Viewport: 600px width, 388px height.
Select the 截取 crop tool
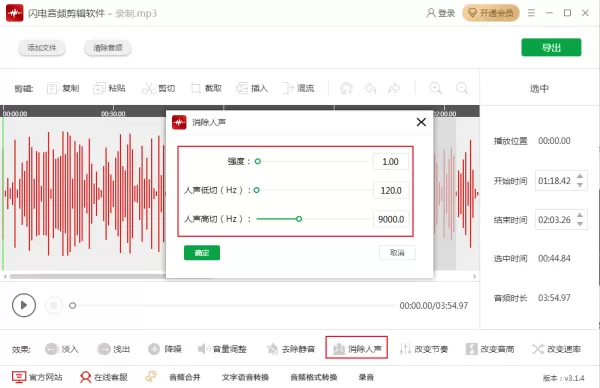tap(206, 88)
